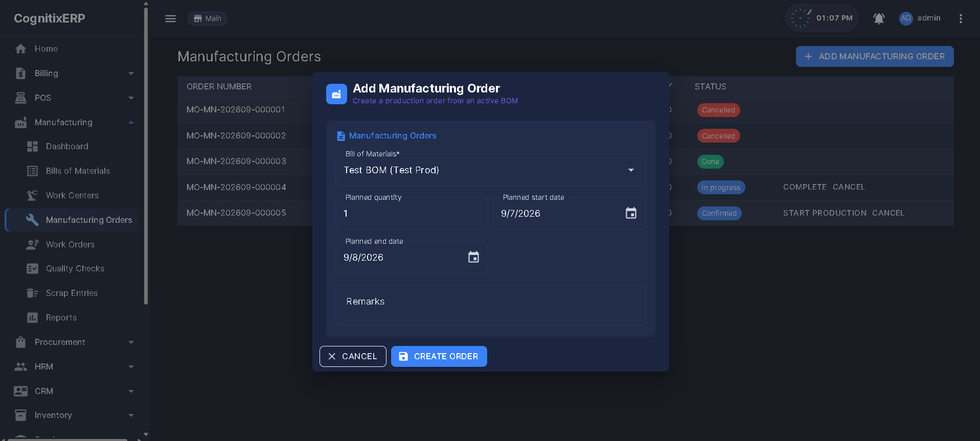980x441 pixels.
Task: Expand the CRM menu arrow
Action: (x=131, y=391)
